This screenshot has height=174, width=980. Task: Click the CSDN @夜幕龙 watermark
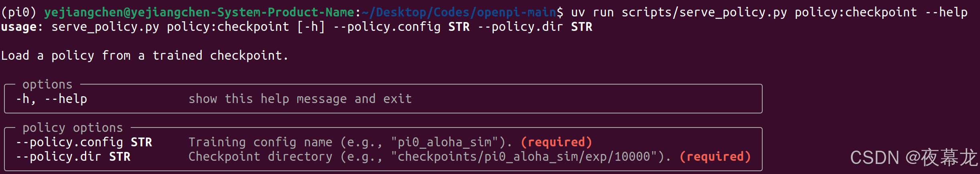[x=913, y=157]
